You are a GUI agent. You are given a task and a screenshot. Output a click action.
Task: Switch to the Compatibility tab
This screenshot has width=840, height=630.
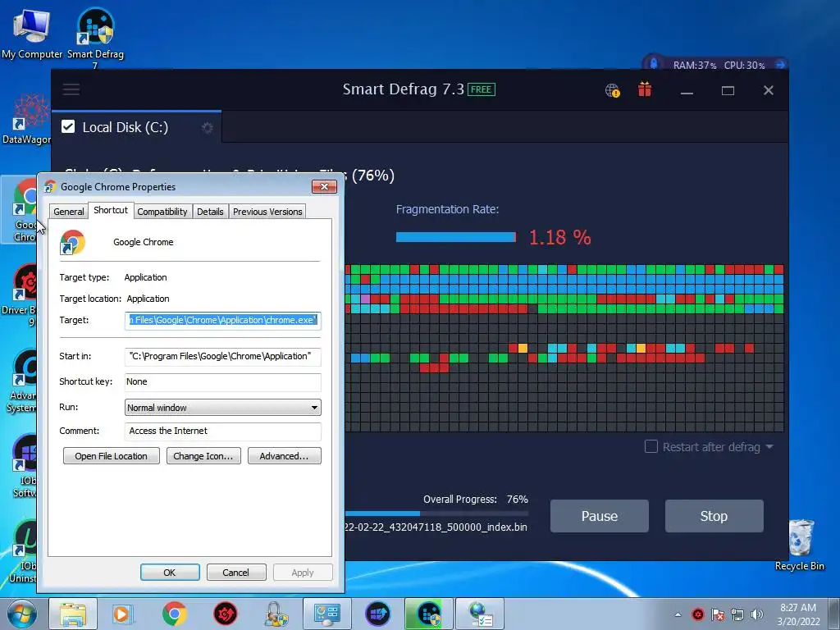point(162,212)
